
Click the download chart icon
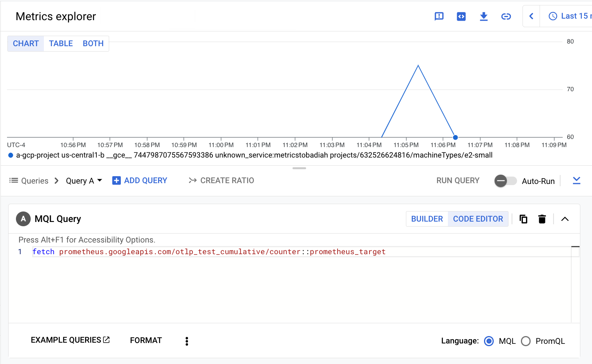(484, 16)
